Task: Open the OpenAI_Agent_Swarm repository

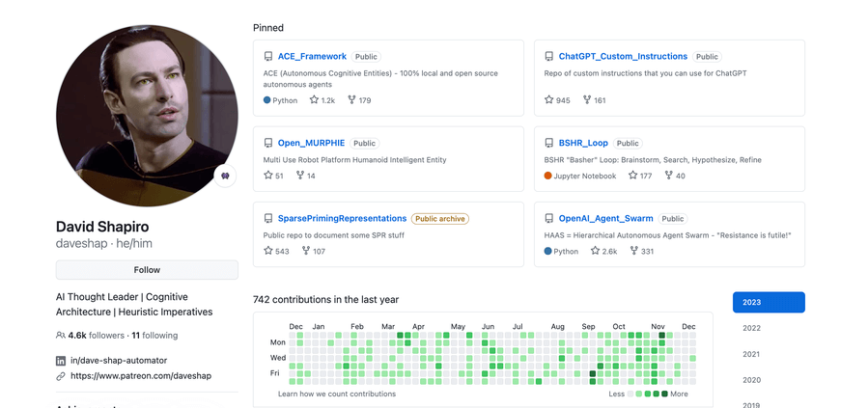Action: point(605,218)
